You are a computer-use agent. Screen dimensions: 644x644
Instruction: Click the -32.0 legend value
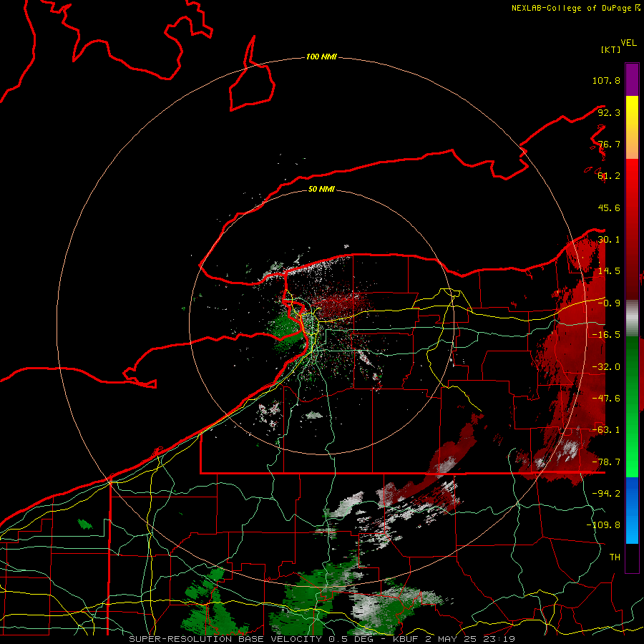(x=606, y=367)
